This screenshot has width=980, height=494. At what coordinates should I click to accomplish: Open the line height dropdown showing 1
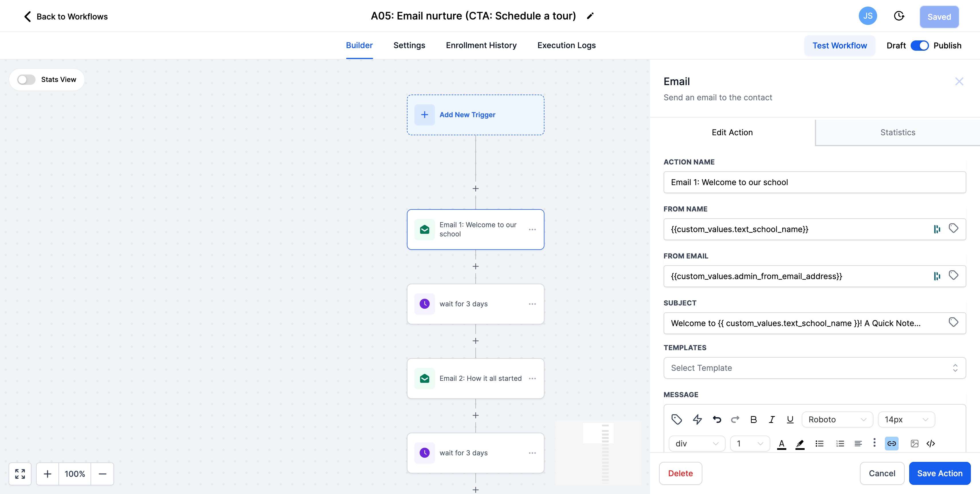click(x=750, y=443)
